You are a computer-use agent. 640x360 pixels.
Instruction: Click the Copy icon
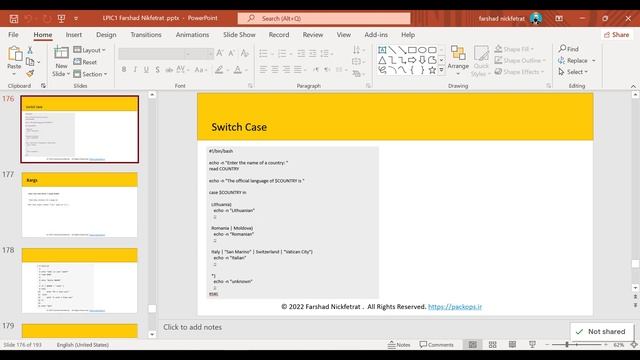30,62
